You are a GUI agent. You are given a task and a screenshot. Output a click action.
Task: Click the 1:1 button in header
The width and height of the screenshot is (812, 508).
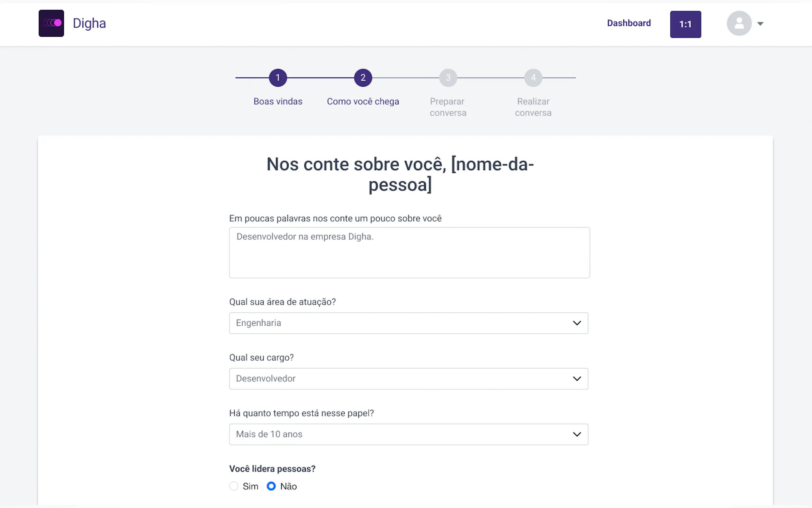tap(685, 24)
